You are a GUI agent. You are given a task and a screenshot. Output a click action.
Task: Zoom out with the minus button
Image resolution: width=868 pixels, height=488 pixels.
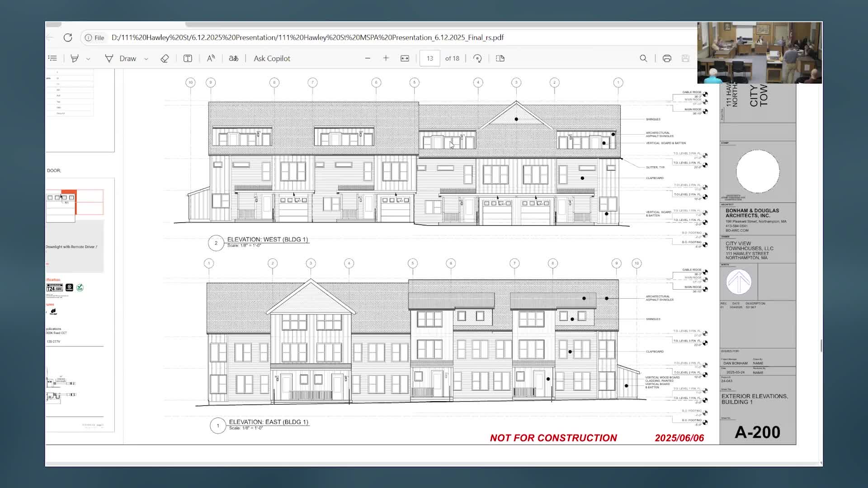click(x=368, y=58)
